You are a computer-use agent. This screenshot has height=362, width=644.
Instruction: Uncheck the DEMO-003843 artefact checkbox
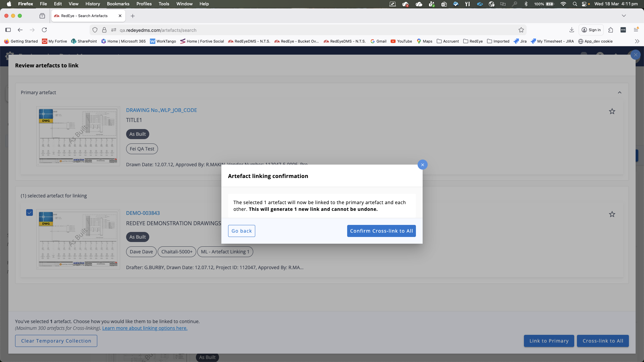(x=30, y=213)
